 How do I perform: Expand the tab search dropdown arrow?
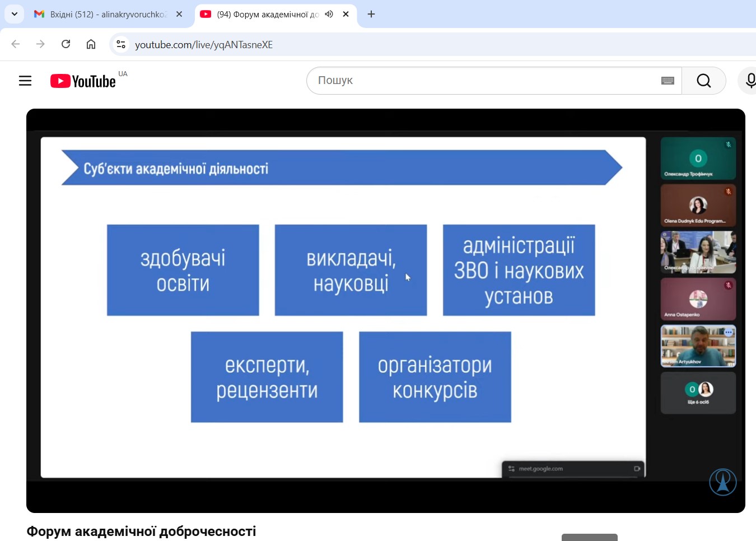[x=15, y=14]
